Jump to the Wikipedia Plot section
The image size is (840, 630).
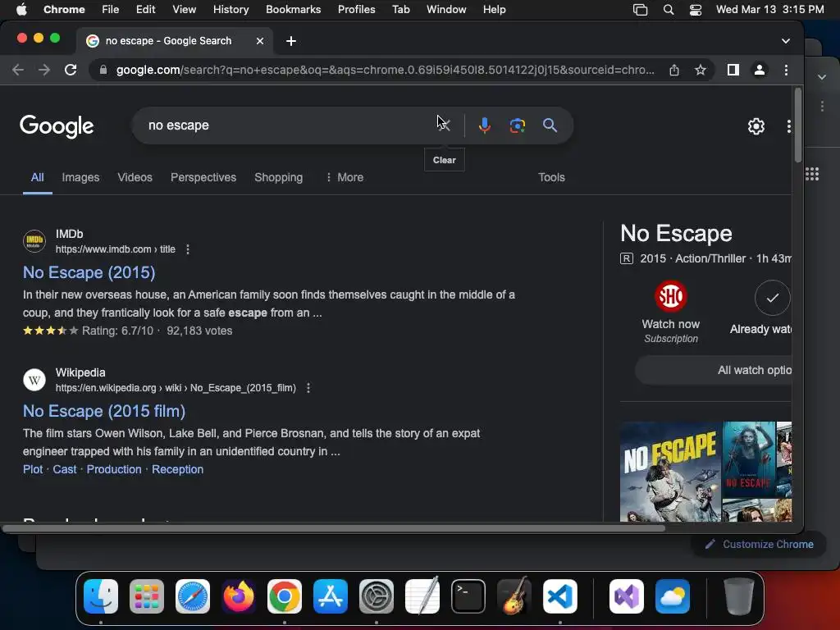coord(33,469)
